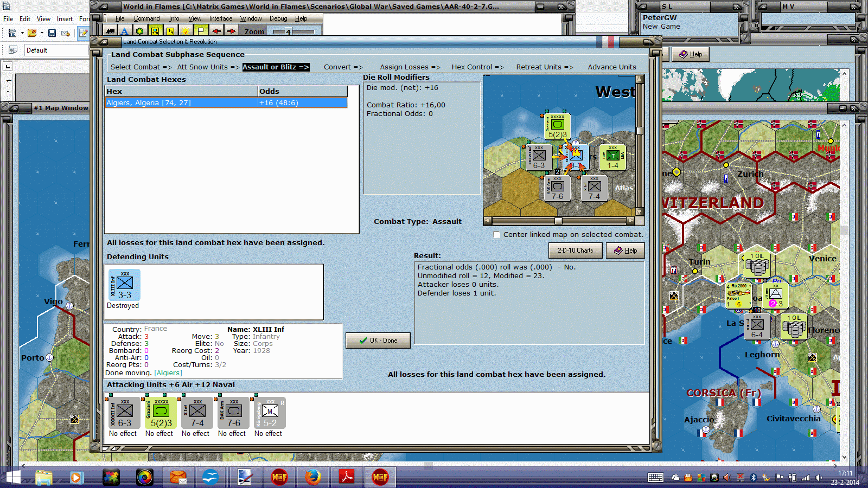
Task: Click the mini-map vertical scrollbar up arrow
Action: [x=640, y=79]
